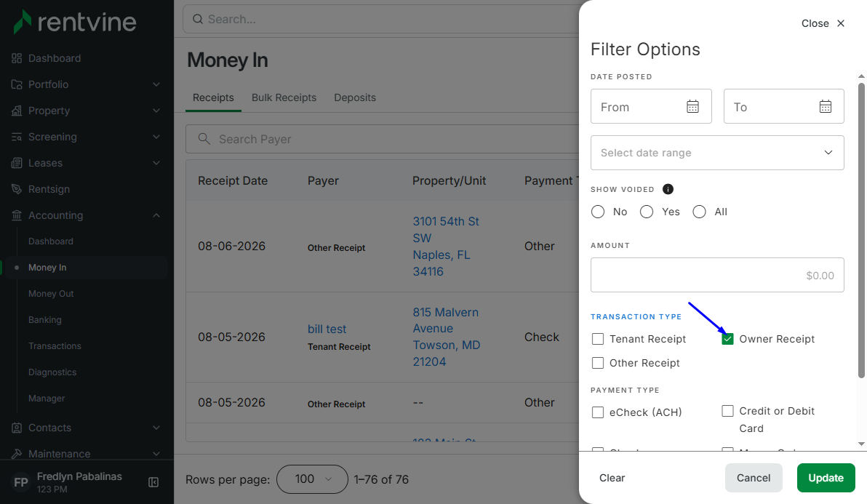The image size is (867, 504).
Task: Open the Rows per page 100 dropdown
Action: [313, 479]
